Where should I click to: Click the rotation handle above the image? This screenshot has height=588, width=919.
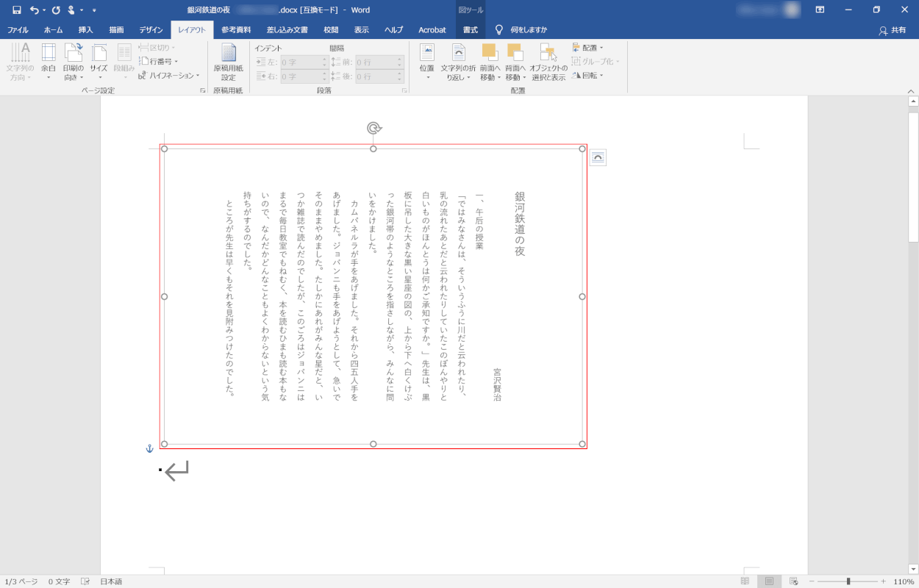pyautogui.click(x=373, y=129)
